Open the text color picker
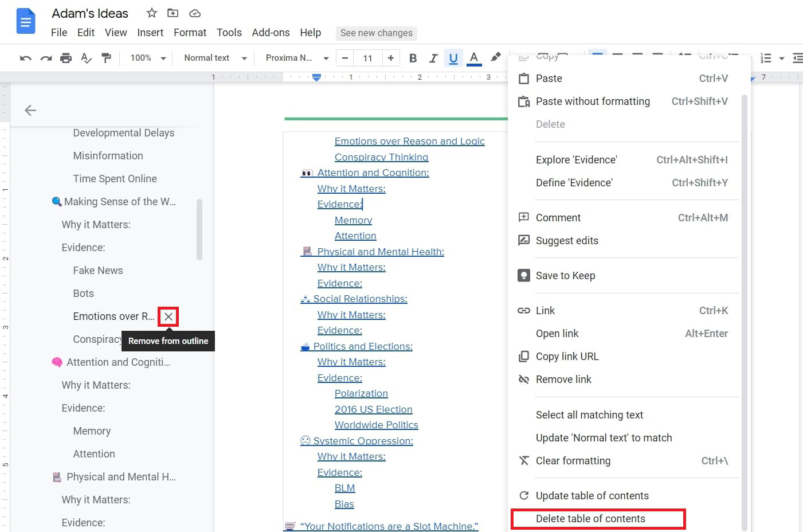This screenshot has width=803, height=532. click(474, 58)
